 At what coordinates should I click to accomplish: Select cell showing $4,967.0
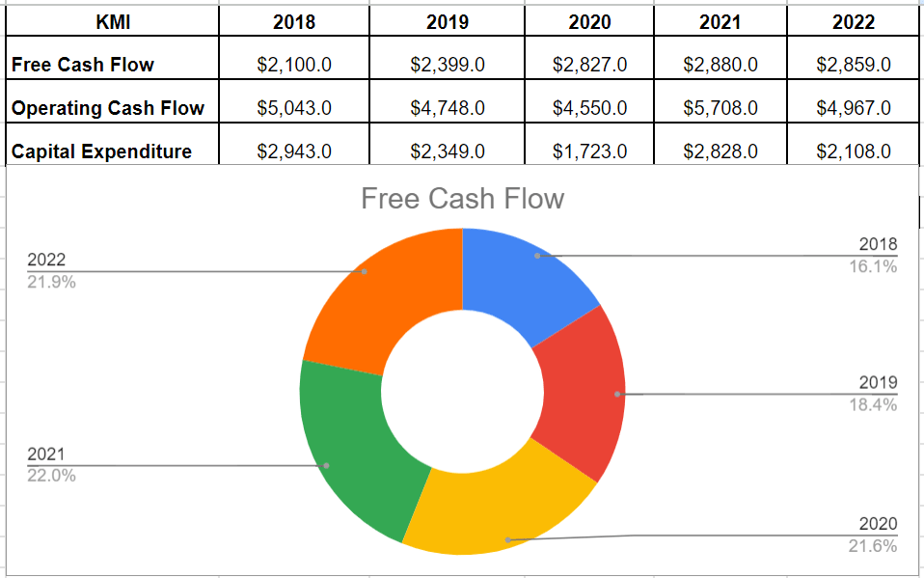(853, 101)
